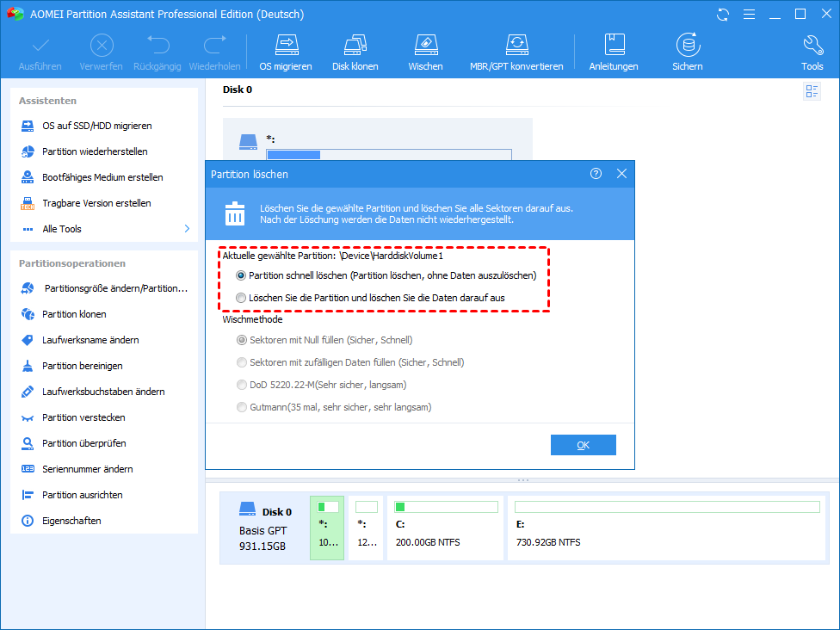The image size is (840, 630).
Task: Select E: 730.92GB NTFS partition
Action: pyautogui.click(x=666, y=528)
